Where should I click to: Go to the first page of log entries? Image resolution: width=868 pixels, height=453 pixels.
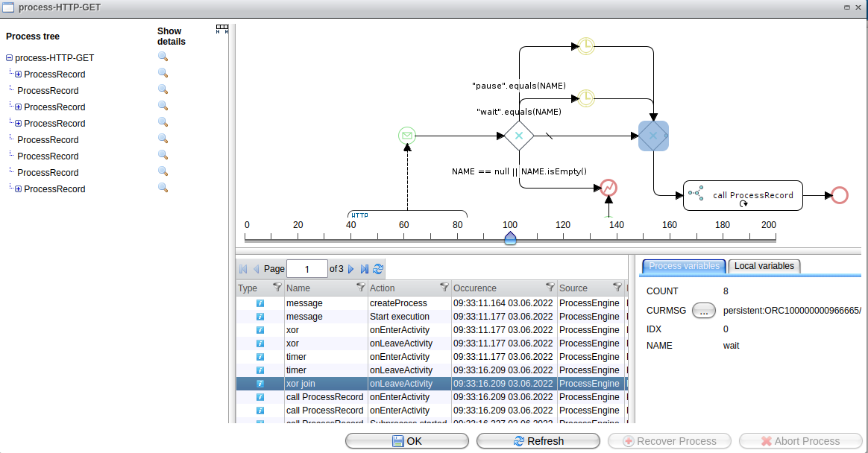(243, 269)
